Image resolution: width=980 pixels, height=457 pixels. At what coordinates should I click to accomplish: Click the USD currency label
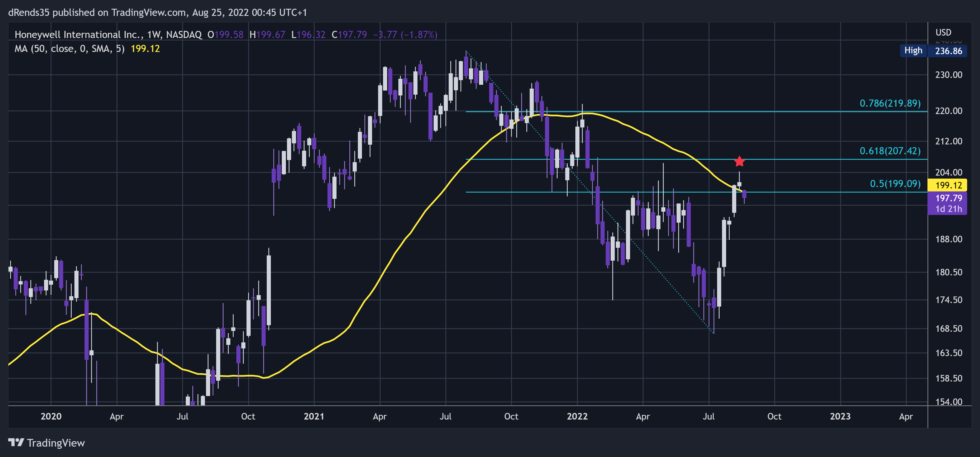point(943,32)
